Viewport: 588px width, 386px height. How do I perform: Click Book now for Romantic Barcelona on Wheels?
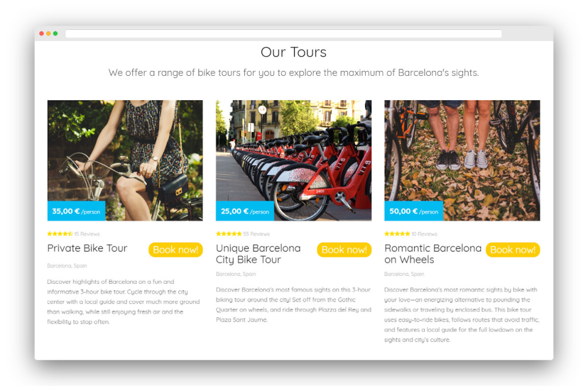pyautogui.click(x=513, y=250)
